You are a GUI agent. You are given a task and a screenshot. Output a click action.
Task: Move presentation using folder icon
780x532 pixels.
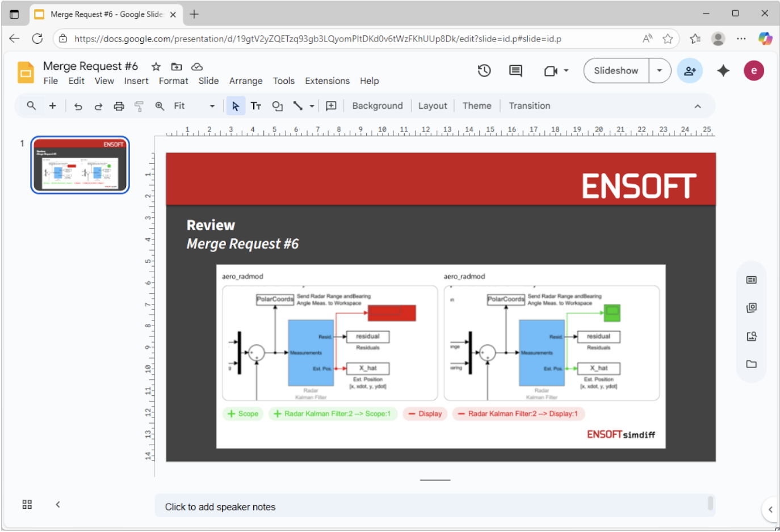point(177,67)
